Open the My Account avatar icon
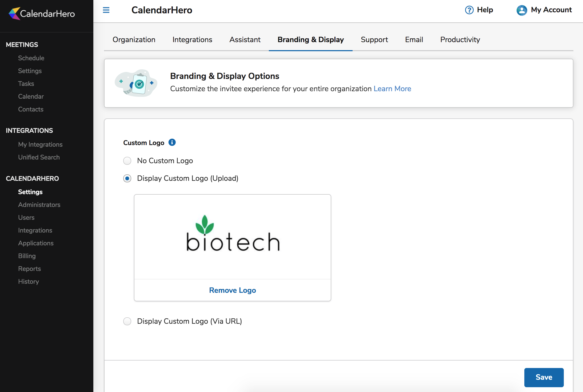 [522, 10]
